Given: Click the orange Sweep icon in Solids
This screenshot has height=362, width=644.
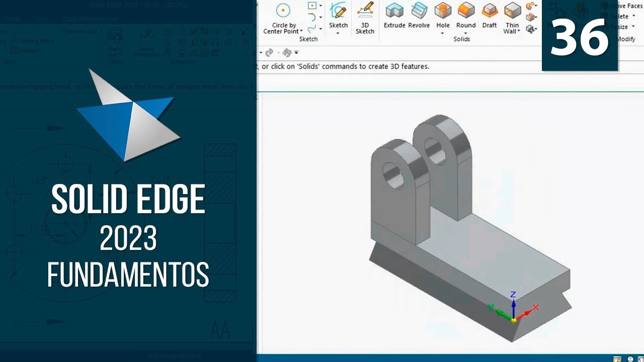Looking at the screenshot, I should click(530, 6).
